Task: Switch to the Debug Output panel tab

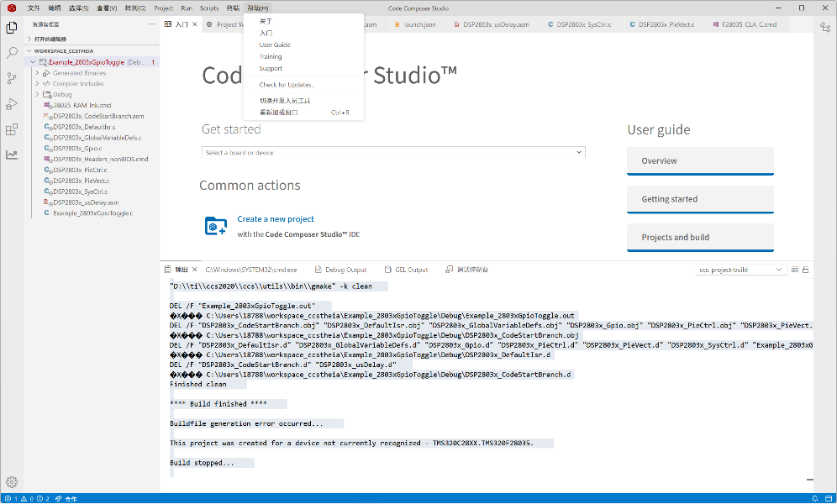Action: (x=340, y=270)
